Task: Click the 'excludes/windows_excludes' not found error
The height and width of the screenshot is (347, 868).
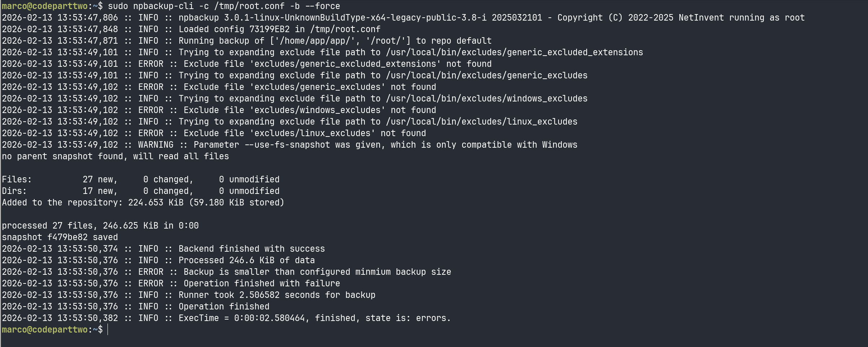Action: tap(310, 110)
